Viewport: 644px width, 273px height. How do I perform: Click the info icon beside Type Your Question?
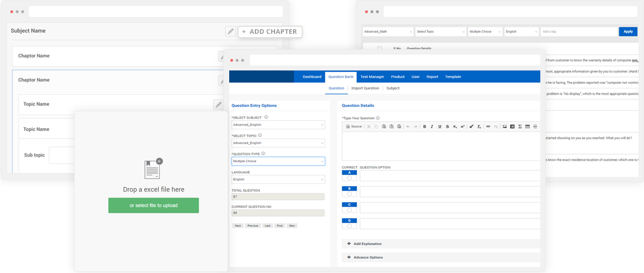(378, 118)
